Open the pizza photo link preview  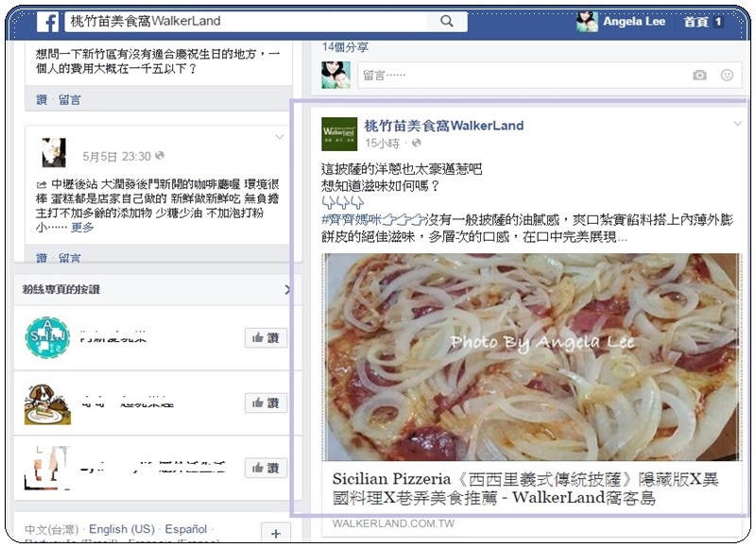[532, 357]
